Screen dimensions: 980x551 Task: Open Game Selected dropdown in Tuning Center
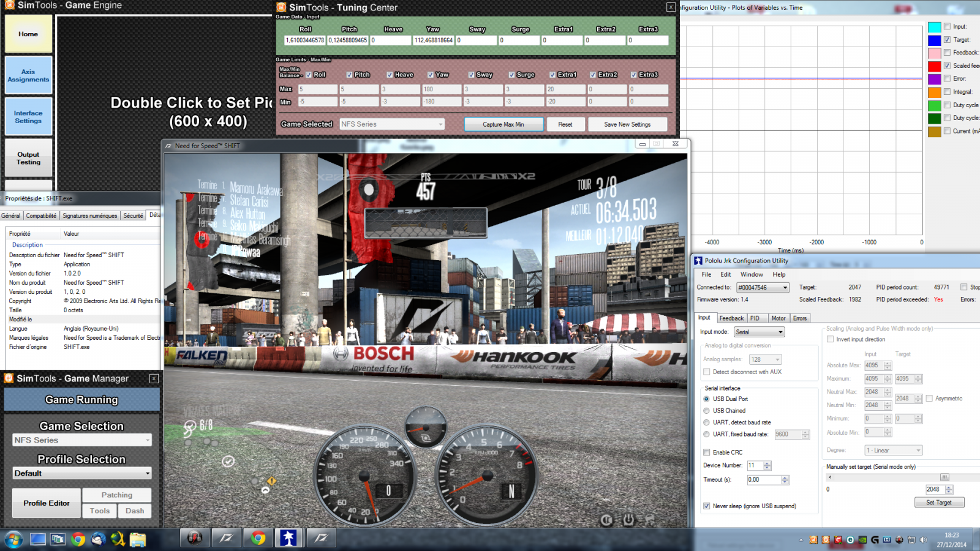(x=392, y=124)
